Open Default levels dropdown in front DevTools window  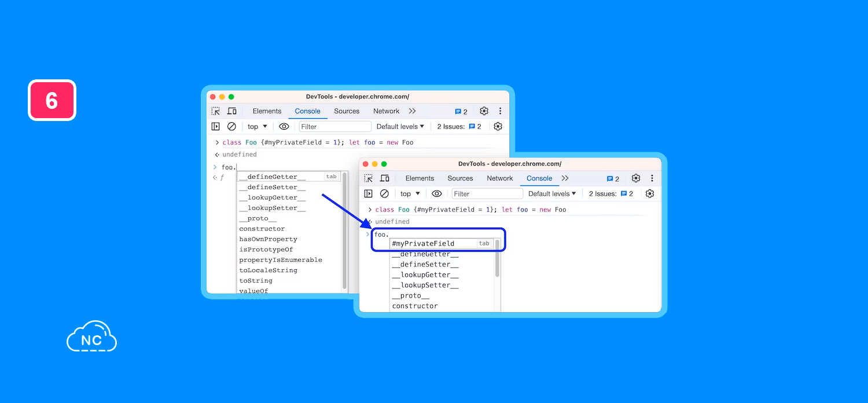click(x=553, y=193)
